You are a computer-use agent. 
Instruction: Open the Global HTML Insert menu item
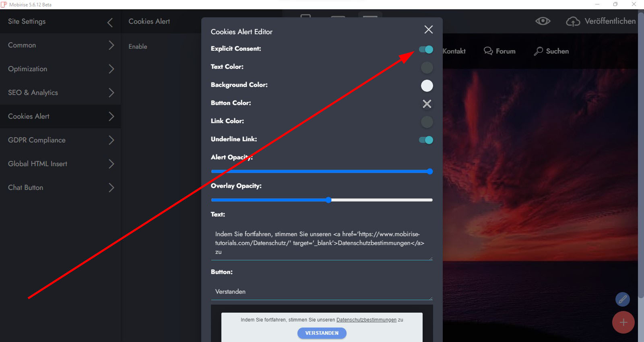coord(38,164)
